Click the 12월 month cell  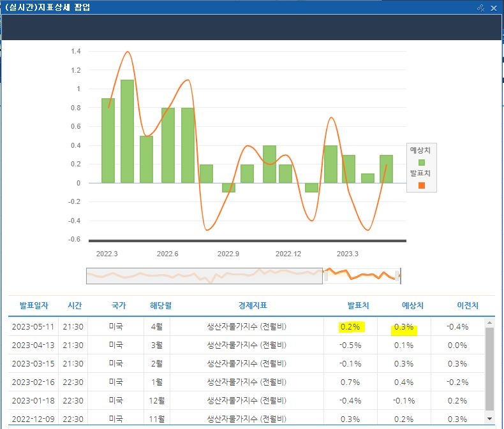pyautogui.click(x=157, y=401)
